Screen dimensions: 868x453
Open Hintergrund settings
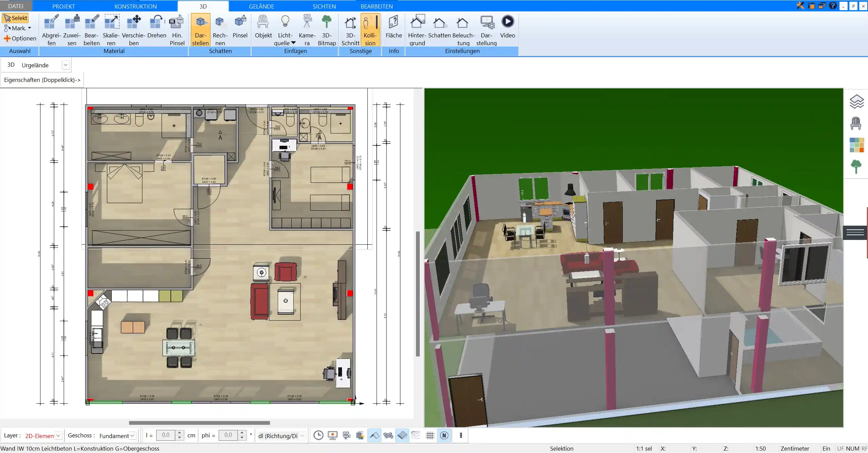417,30
